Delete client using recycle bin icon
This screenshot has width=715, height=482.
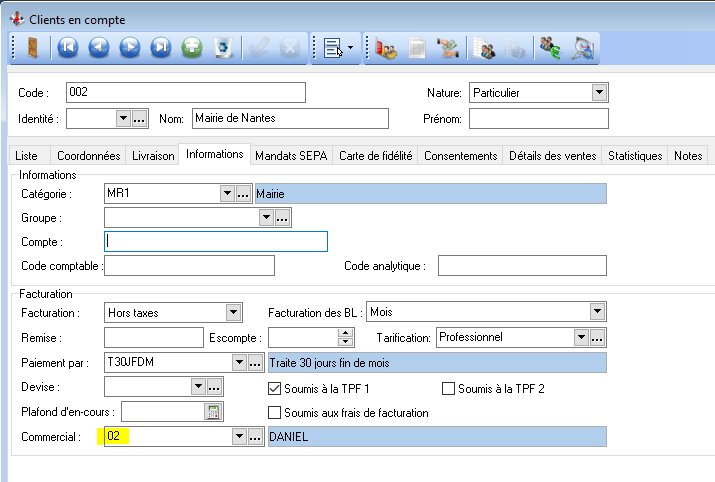(x=223, y=47)
